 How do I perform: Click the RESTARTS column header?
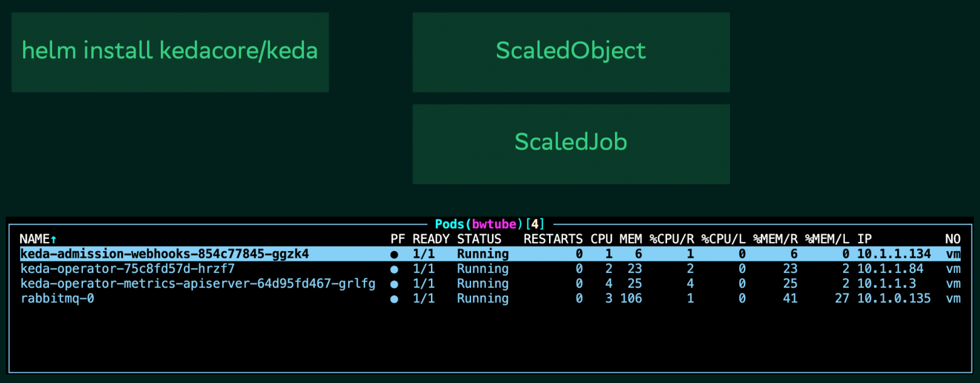coord(553,239)
